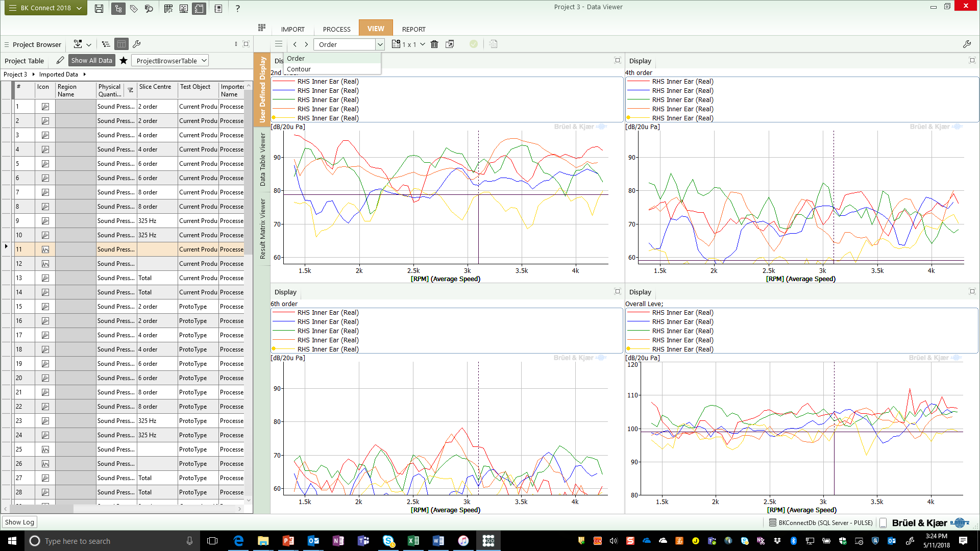Toggle the table view in Project Browser
This screenshot has height=551, width=980.
pos(121,44)
